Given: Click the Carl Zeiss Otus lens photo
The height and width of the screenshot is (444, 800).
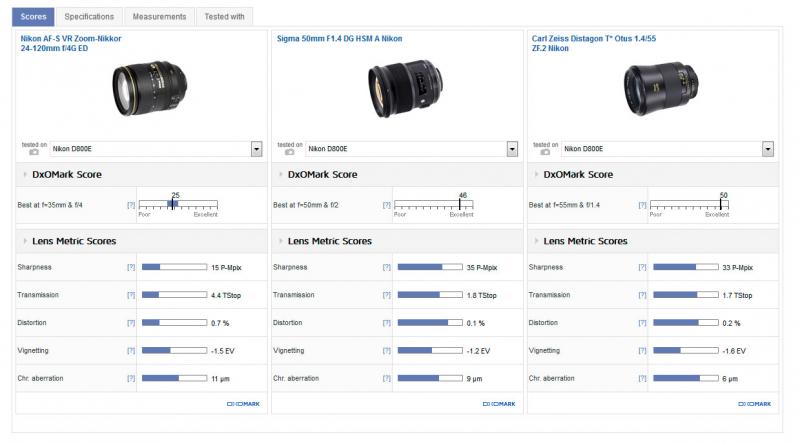Looking at the screenshot, I should (661, 88).
